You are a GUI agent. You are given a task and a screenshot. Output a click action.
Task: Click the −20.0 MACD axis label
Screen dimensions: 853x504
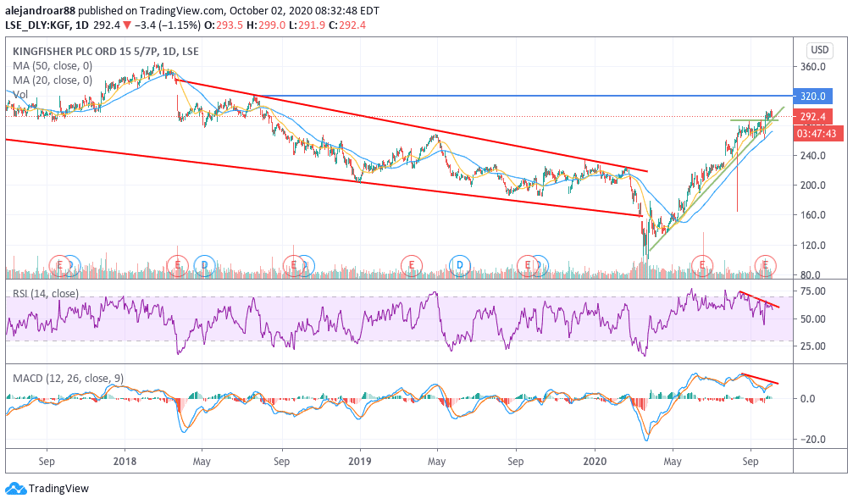(x=811, y=440)
